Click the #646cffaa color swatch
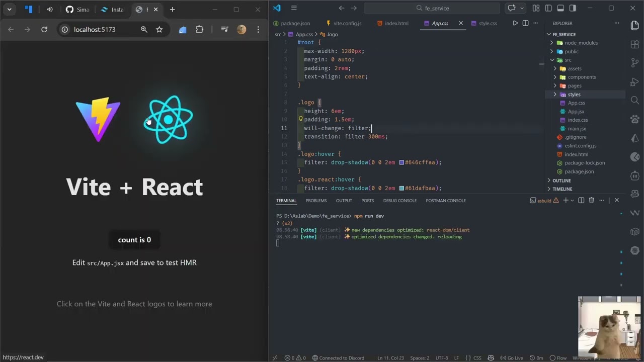The height and width of the screenshot is (362, 644). pos(401,162)
